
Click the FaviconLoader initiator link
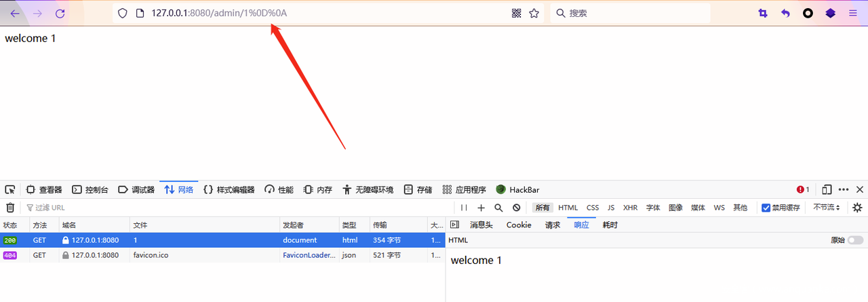pos(309,255)
